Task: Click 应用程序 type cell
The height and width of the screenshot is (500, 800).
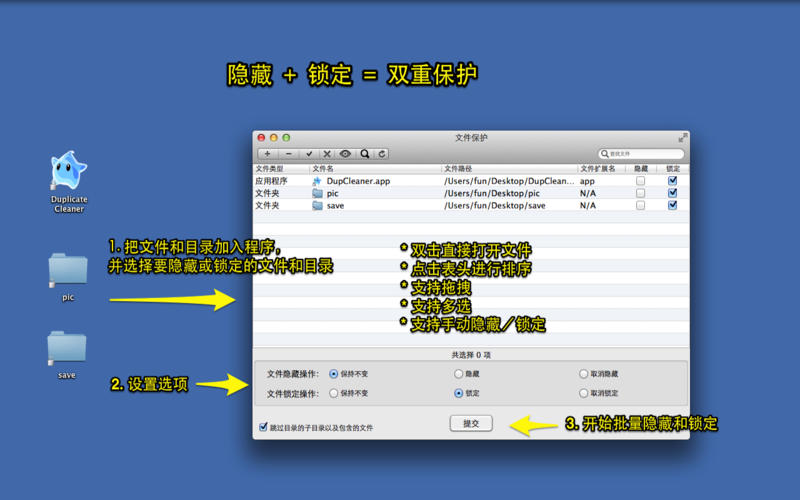Action: 271,181
